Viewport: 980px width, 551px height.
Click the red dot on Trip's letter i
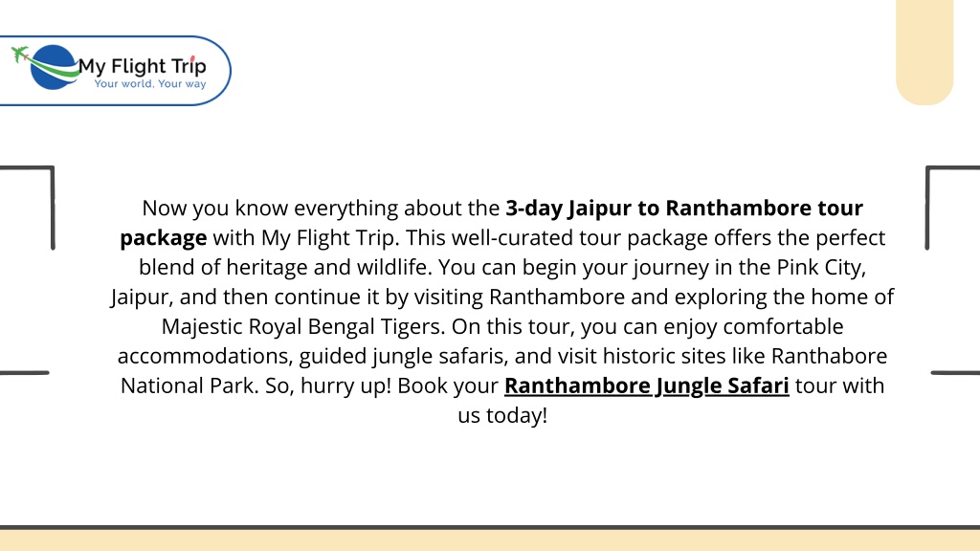pyautogui.click(x=192, y=59)
